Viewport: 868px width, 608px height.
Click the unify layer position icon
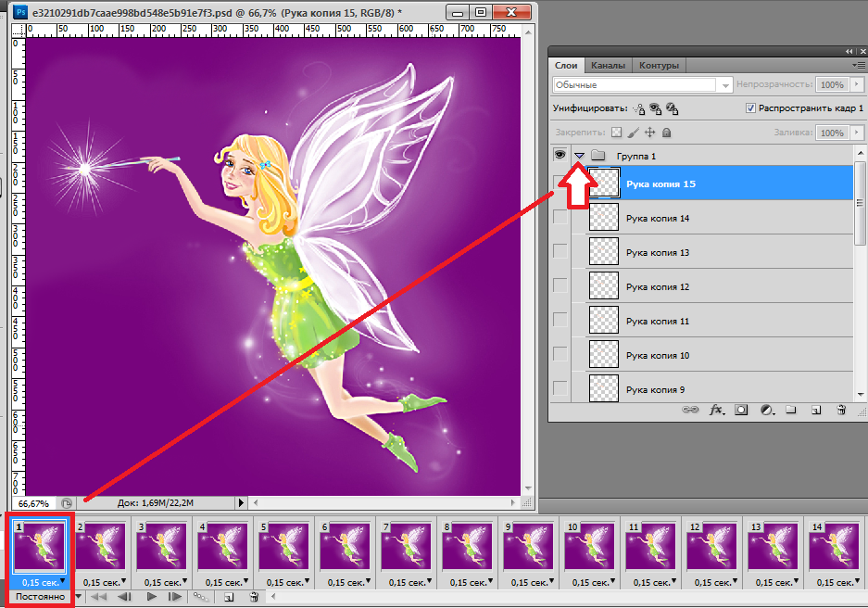point(639,108)
